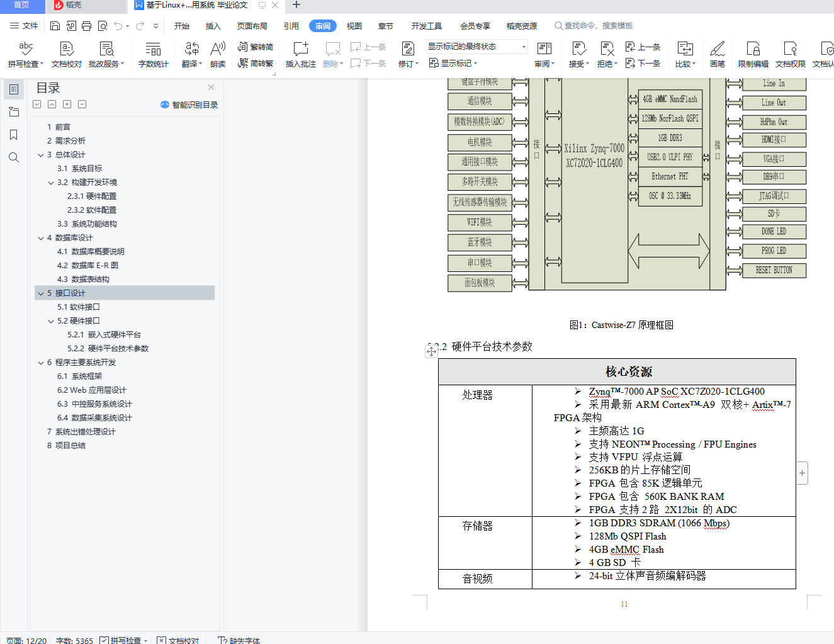The height and width of the screenshot is (644, 834).
Task: Click the 页面: 12/20 status bar entry
Action: (26, 640)
